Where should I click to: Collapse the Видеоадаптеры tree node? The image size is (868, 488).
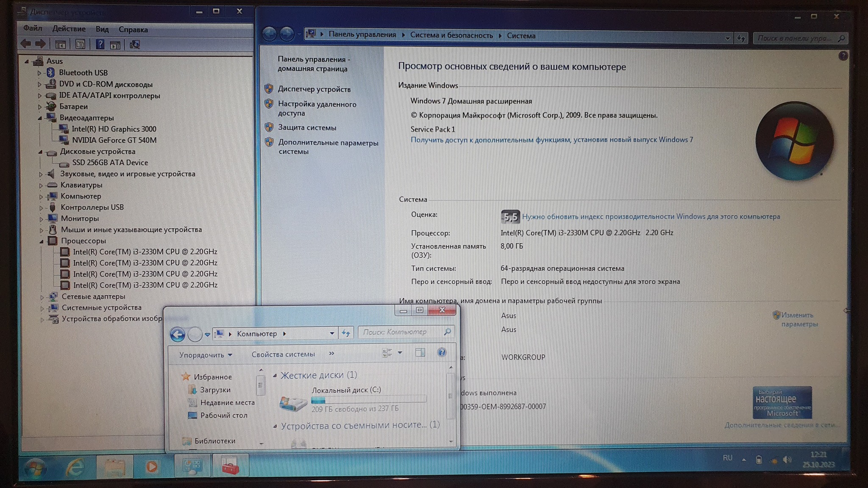(40, 118)
